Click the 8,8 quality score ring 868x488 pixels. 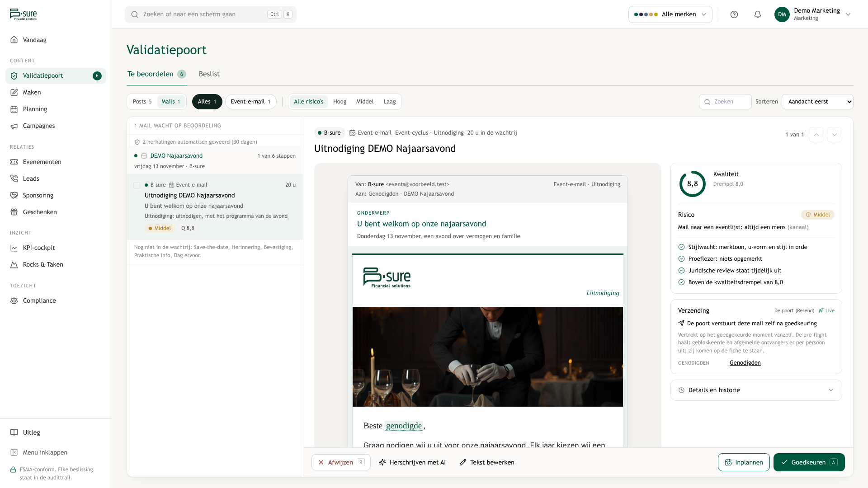693,184
